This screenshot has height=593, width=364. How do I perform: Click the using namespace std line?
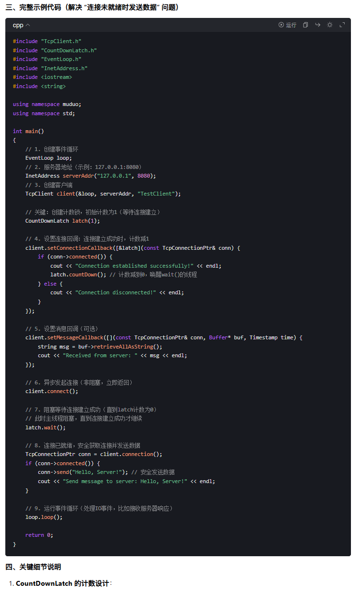click(44, 113)
